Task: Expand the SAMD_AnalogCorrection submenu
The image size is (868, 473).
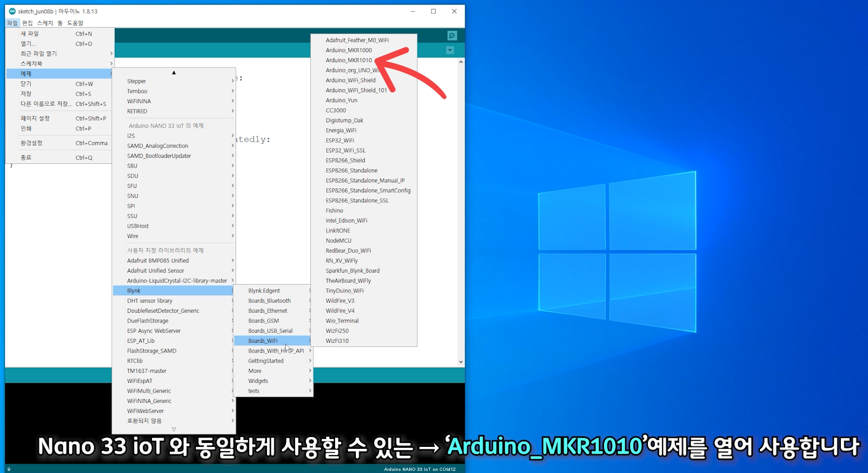Action: [174, 146]
